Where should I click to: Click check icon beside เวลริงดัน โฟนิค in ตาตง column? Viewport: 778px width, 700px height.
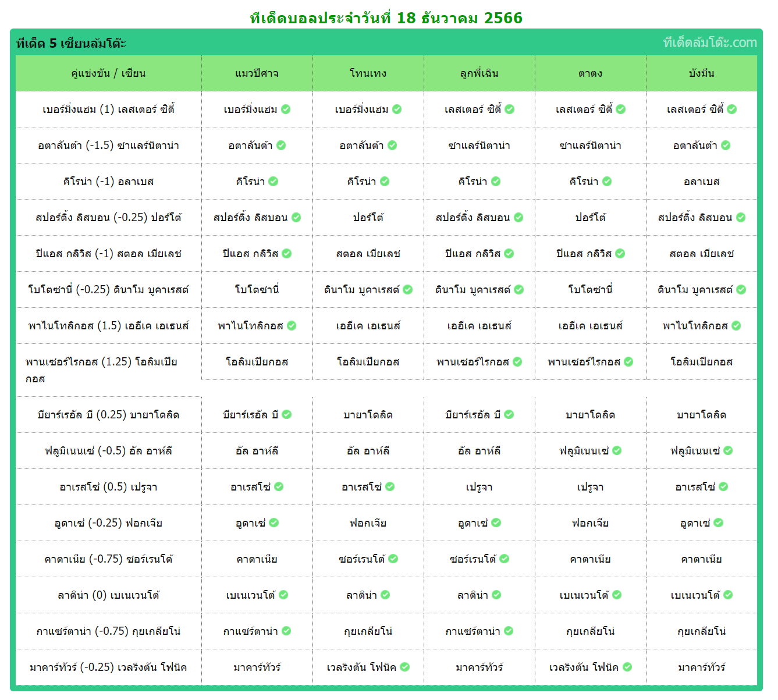coord(627,667)
